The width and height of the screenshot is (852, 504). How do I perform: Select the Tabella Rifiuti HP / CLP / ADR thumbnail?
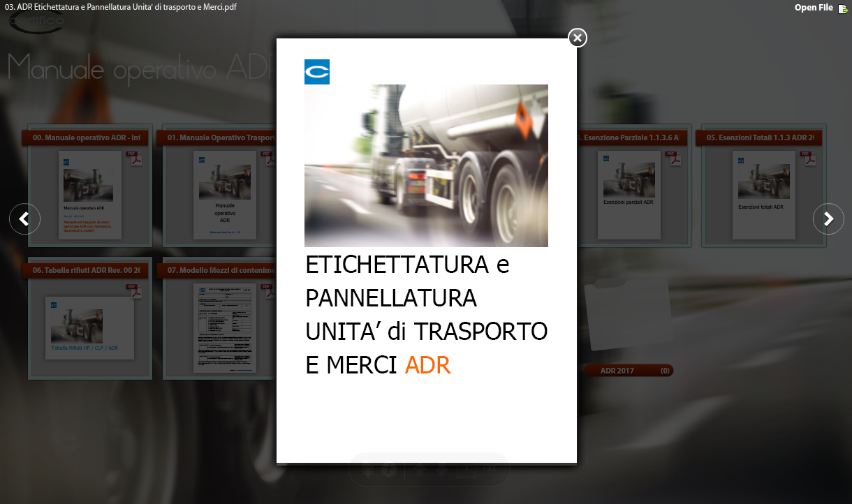click(x=89, y=328)
